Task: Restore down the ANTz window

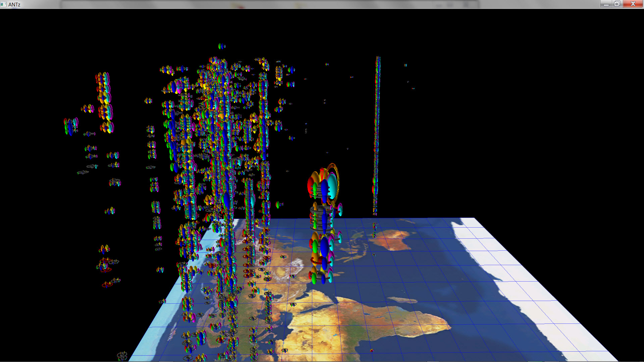Action: click(617, 4)
